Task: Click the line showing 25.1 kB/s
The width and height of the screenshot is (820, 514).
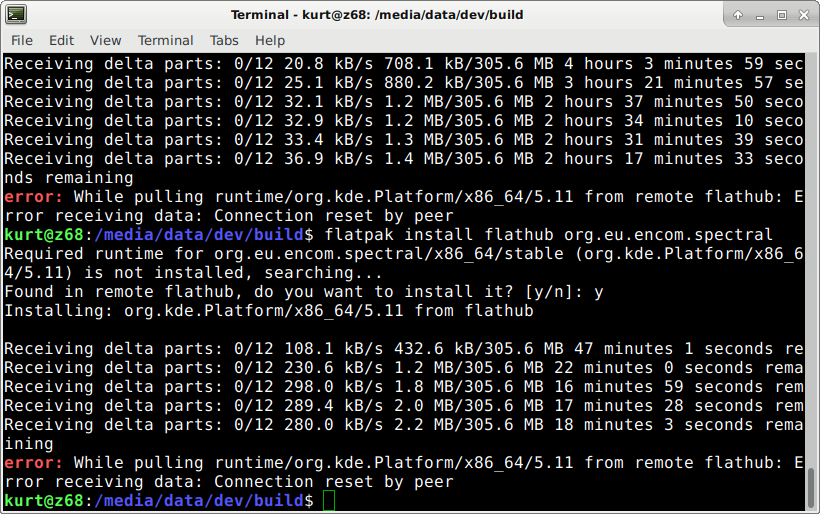Action: 404,83
